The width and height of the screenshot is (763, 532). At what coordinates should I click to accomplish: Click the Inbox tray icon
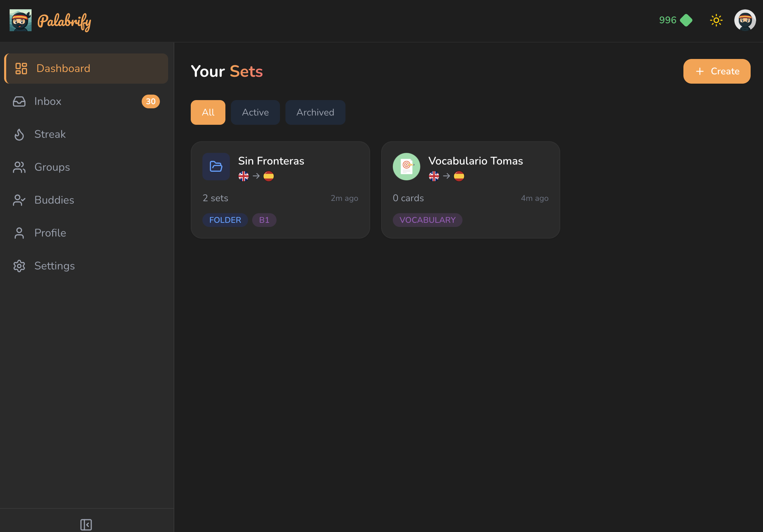pyautogui.click(x=19, y=101)
